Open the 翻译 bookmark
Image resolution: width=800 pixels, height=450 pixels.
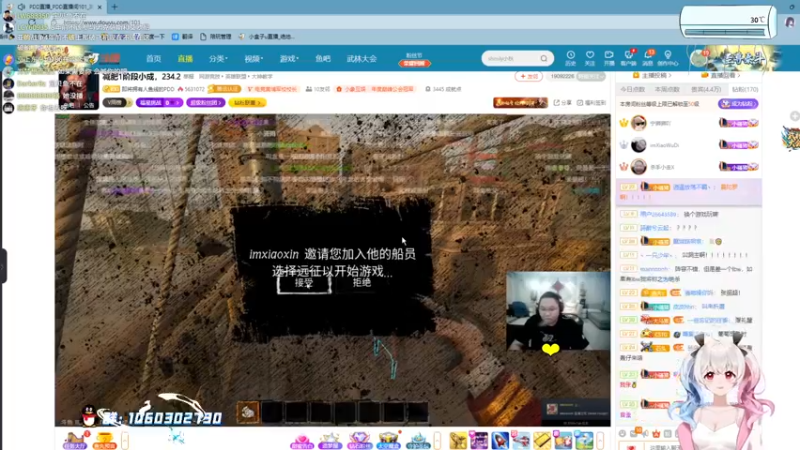(183, 37)
